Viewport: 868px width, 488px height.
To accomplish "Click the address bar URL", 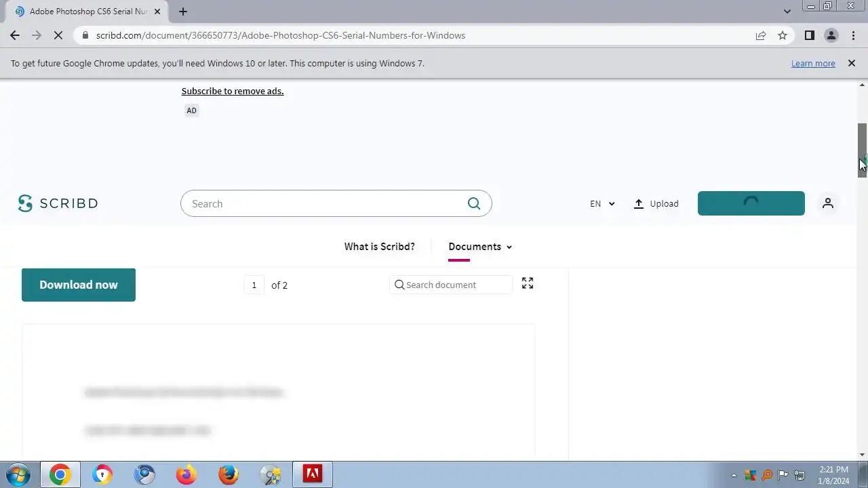I will [281, 35].
